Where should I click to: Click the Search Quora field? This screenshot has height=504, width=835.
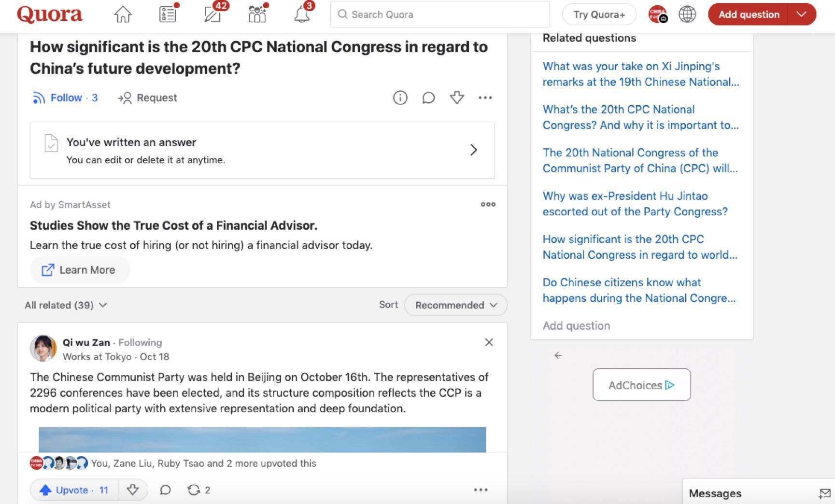[439, 14]
